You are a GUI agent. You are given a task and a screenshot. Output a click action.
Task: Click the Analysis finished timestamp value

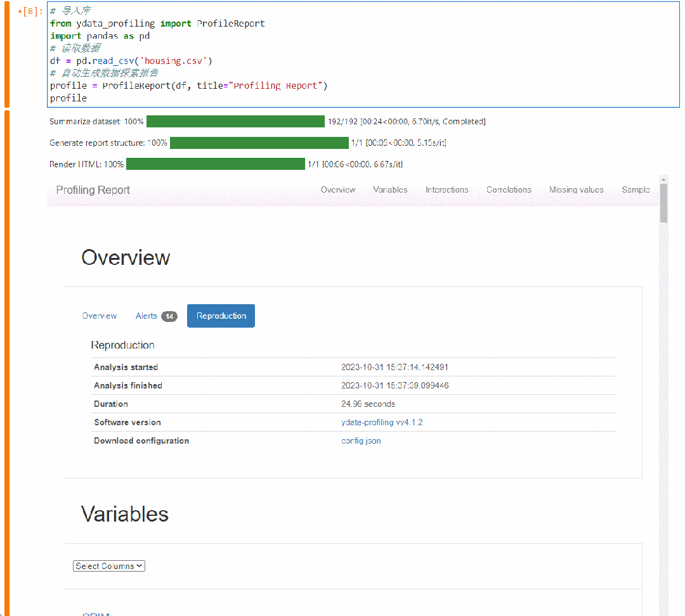pos(395,385)
